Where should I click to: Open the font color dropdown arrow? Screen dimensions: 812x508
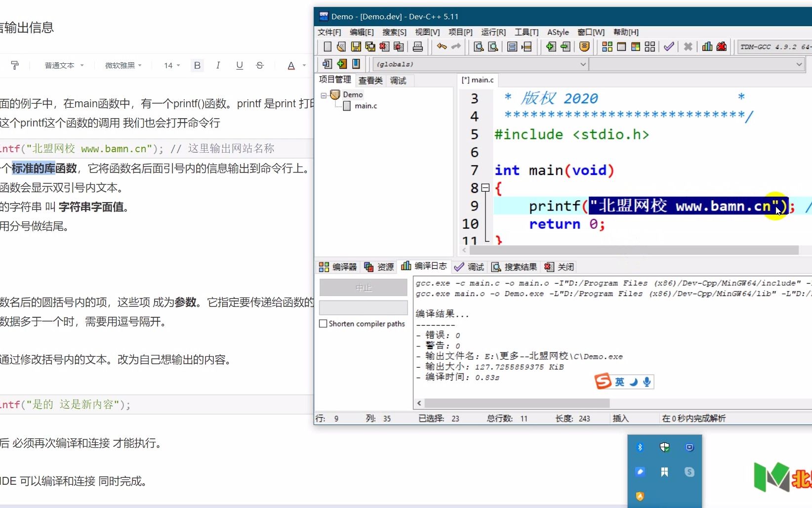(304, 65)
